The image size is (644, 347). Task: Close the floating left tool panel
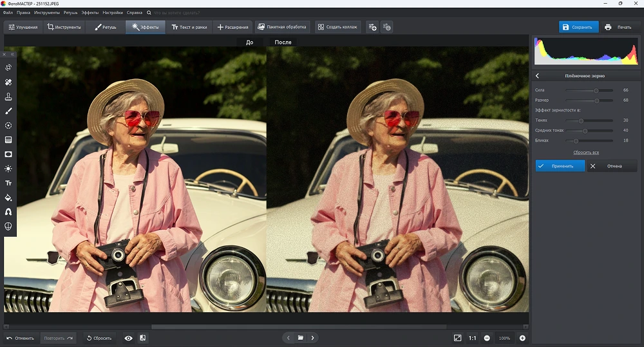(4, 54)
